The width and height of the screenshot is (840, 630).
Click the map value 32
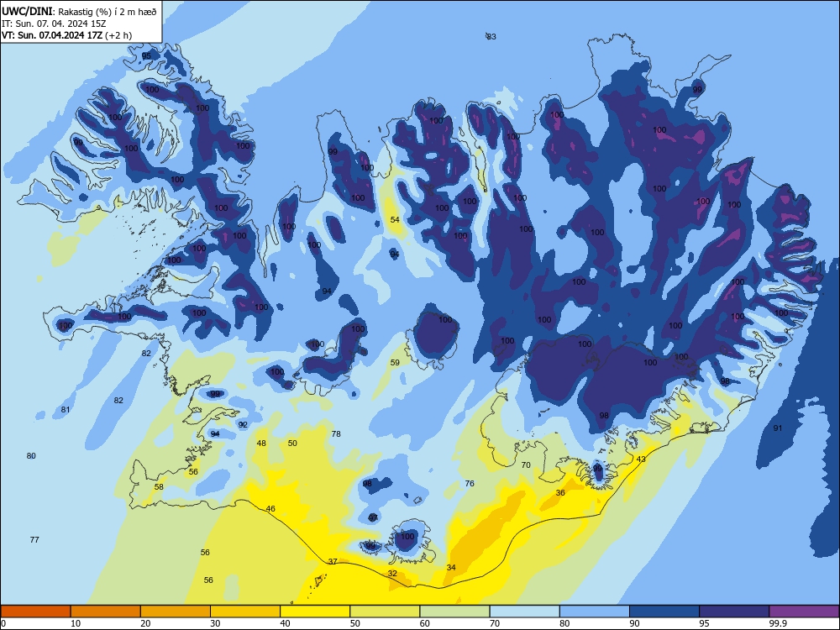392,573
